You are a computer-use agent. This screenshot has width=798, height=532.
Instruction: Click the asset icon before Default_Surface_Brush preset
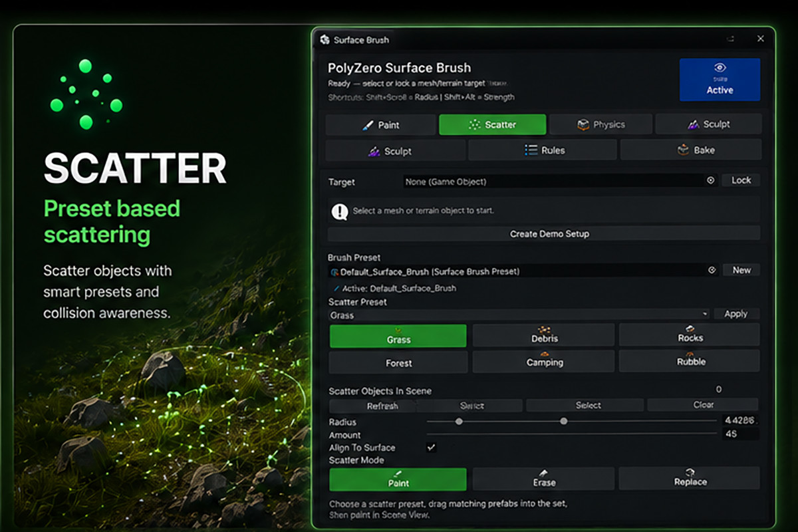(334, 272)
